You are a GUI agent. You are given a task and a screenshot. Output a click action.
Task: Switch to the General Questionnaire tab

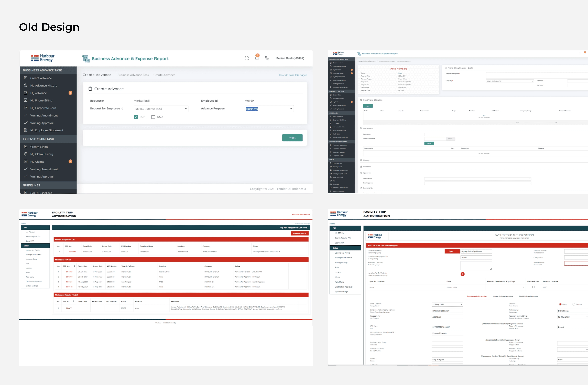coord(503,296)
